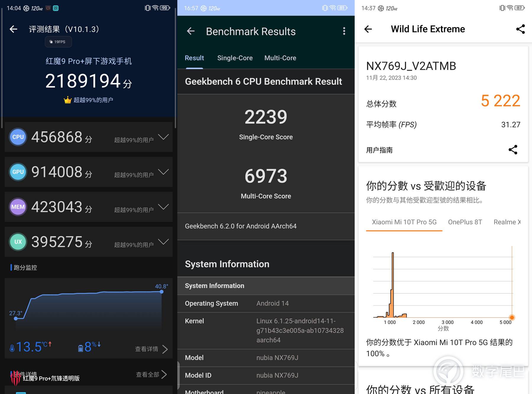This screenshot has height=394, width=532.
Task: Switch to the Single-Core tab
Action: click(x=235, y=58)
